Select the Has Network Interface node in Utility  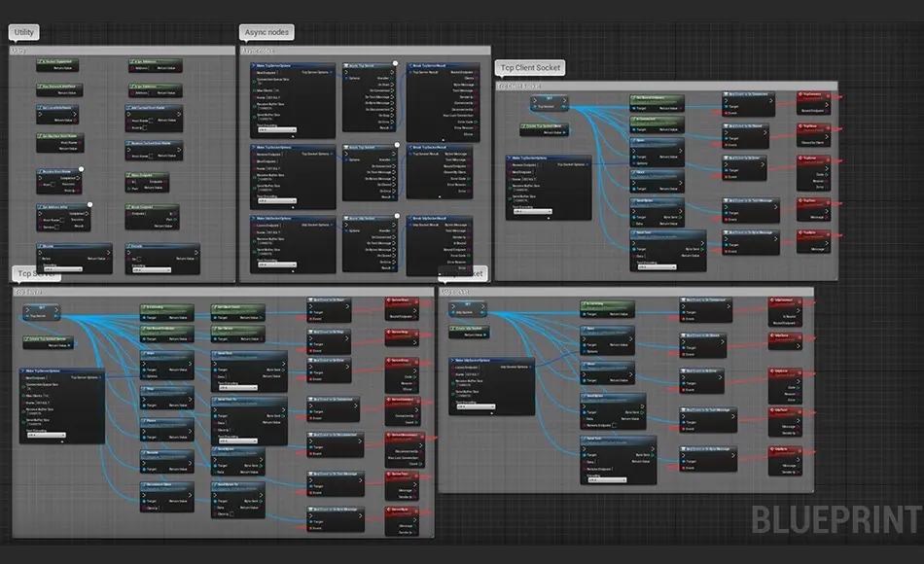tap(59, 89)
